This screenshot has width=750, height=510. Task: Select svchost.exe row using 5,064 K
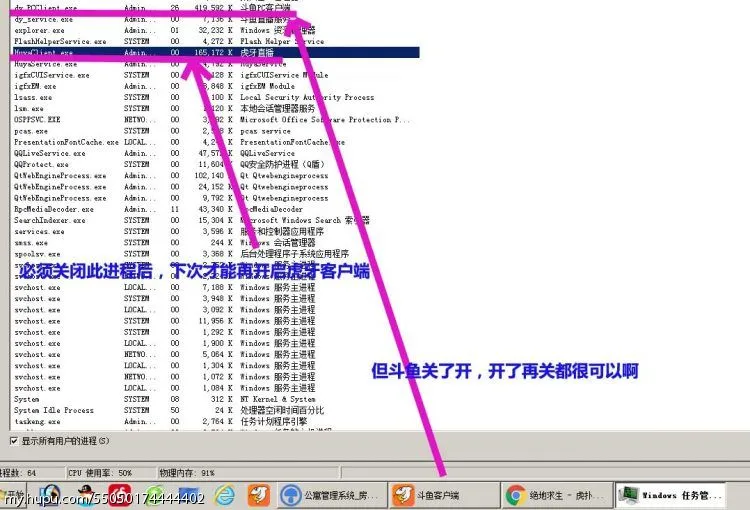[x=215, y=355]
